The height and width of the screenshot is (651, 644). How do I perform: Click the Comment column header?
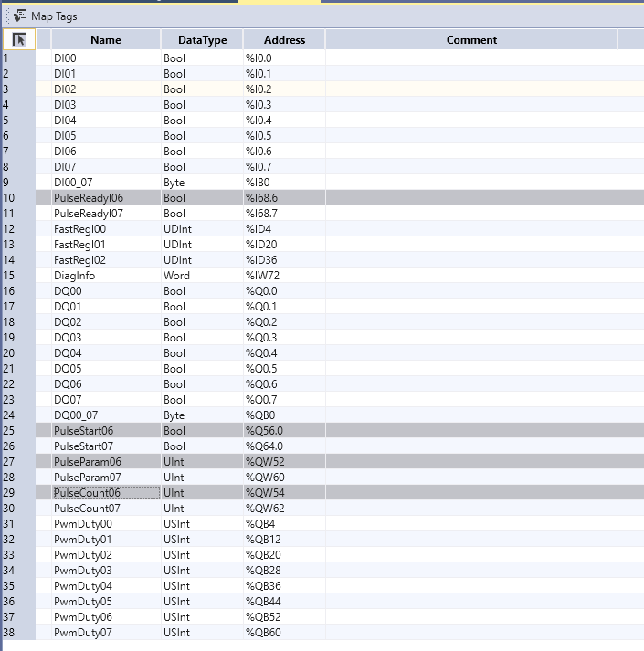[x=471, y=39]
